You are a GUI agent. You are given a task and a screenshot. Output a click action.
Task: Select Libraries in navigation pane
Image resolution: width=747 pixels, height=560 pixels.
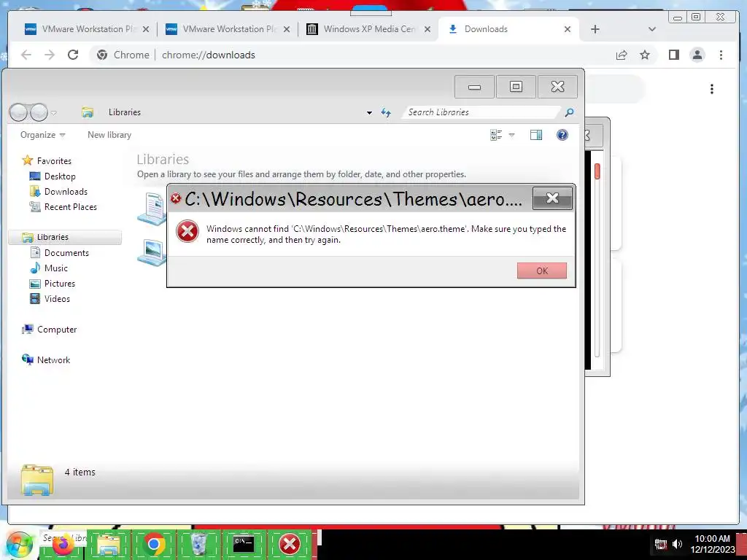[65, 237]
